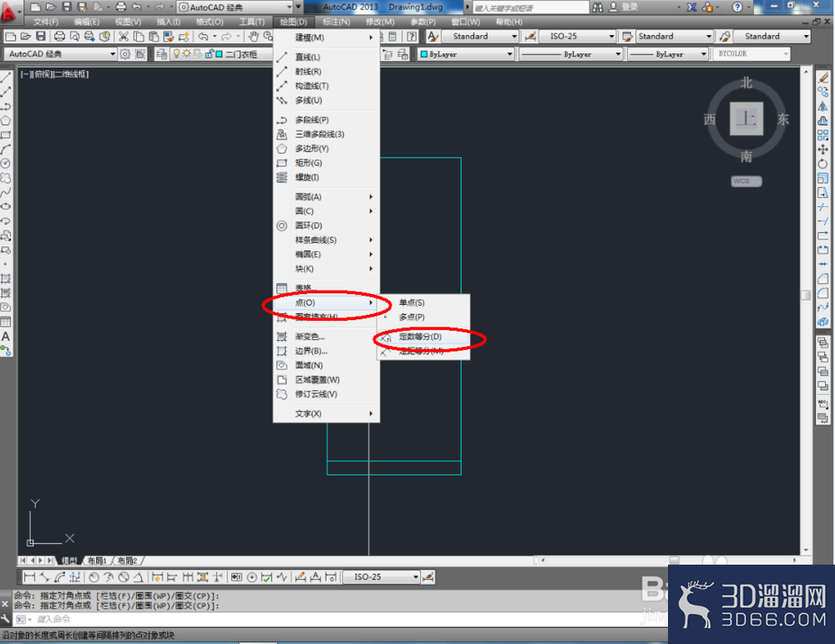Click the Diameter dimension icon

coord(124,577)
